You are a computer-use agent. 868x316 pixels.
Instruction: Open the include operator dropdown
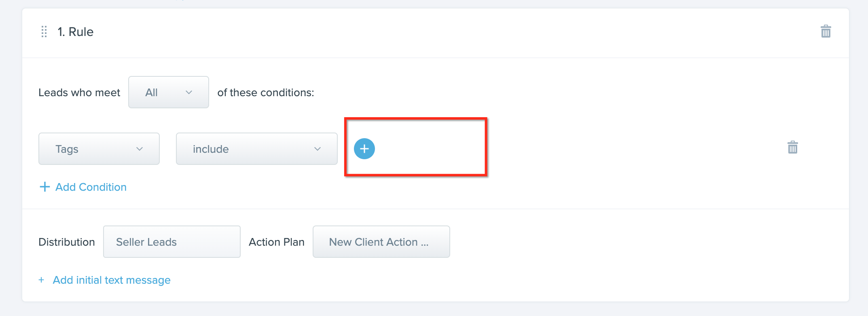click(257, 149)
